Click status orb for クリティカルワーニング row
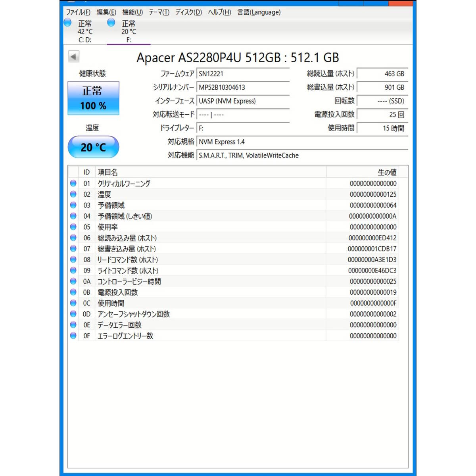 coord(73,183)
